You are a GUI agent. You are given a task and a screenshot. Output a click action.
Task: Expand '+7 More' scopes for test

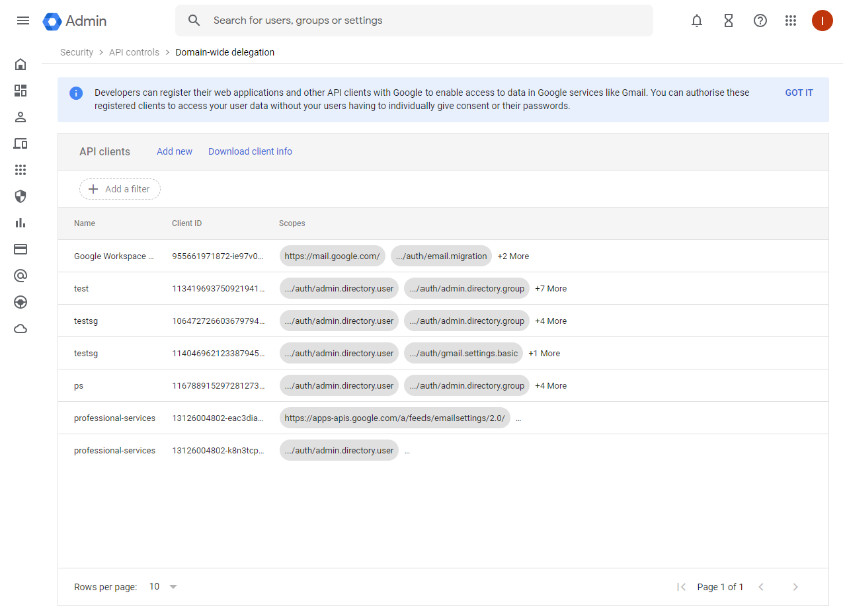(x=550, y=289)
